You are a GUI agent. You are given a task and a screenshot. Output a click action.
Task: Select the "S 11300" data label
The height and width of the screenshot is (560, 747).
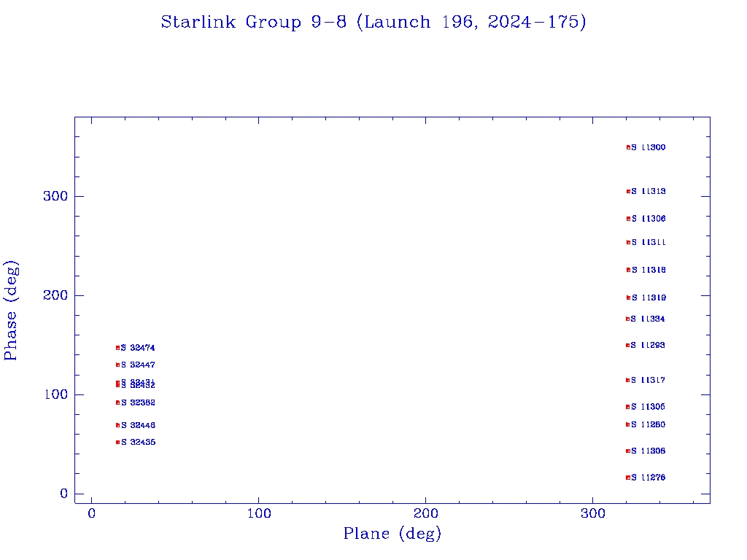648,147
